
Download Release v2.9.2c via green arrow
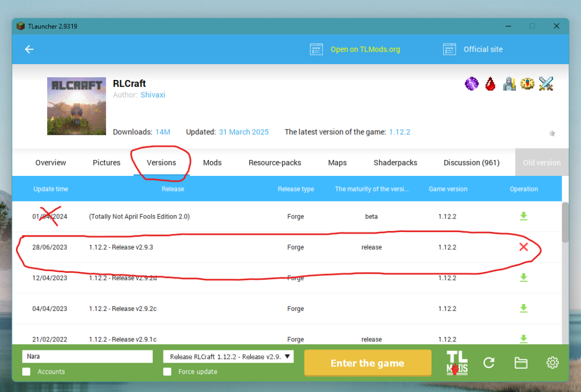tap(523, 308)
